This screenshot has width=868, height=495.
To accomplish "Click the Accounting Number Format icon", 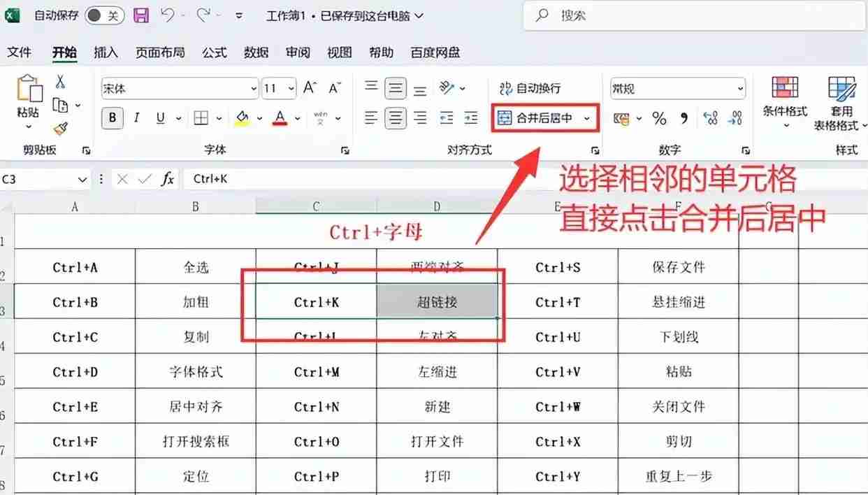I will 622,119.
